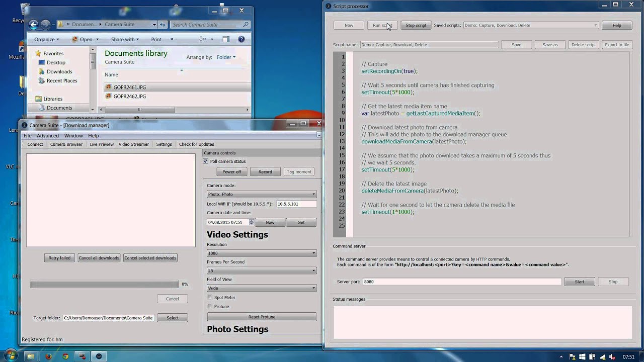Open the file explorer taskbar icon

[30, 356]
